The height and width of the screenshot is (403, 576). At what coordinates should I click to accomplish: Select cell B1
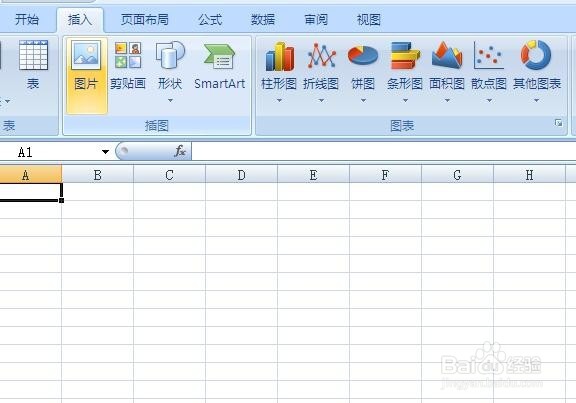(x=98, y=191)
